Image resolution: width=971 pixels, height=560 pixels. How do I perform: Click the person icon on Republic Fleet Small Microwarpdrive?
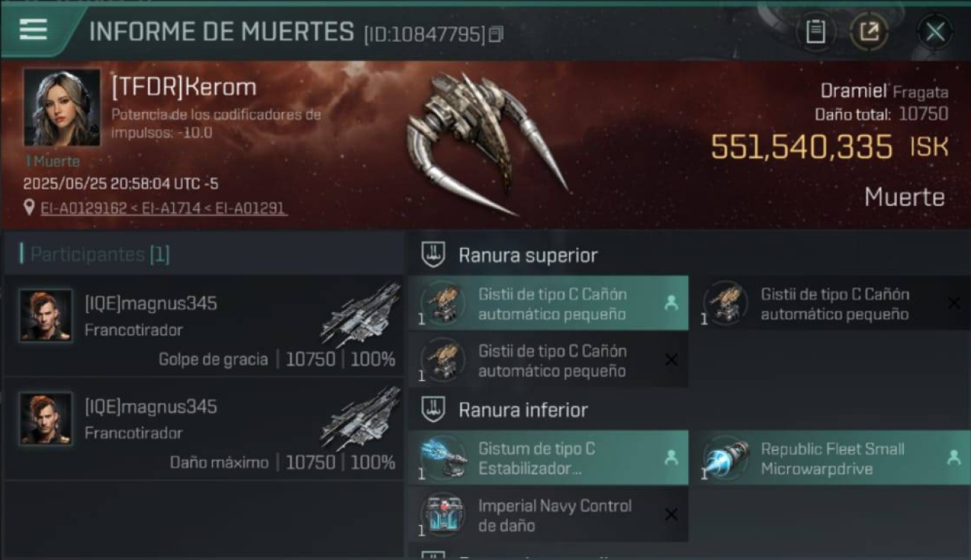tap(954, 458)
